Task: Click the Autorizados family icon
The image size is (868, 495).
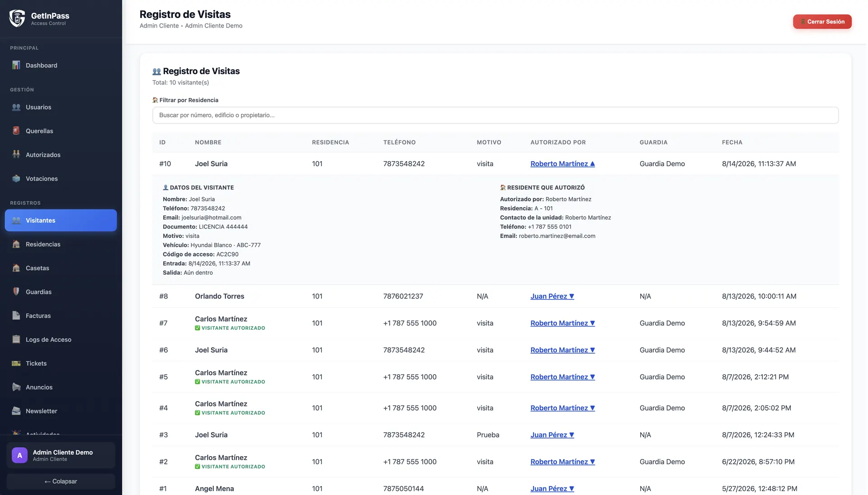Action: pos(16,154)
